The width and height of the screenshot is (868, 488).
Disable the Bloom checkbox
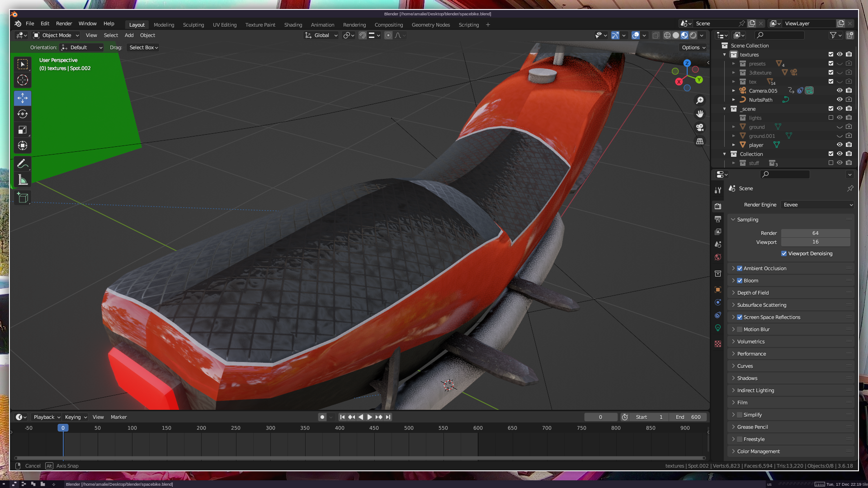pos(740,281)
